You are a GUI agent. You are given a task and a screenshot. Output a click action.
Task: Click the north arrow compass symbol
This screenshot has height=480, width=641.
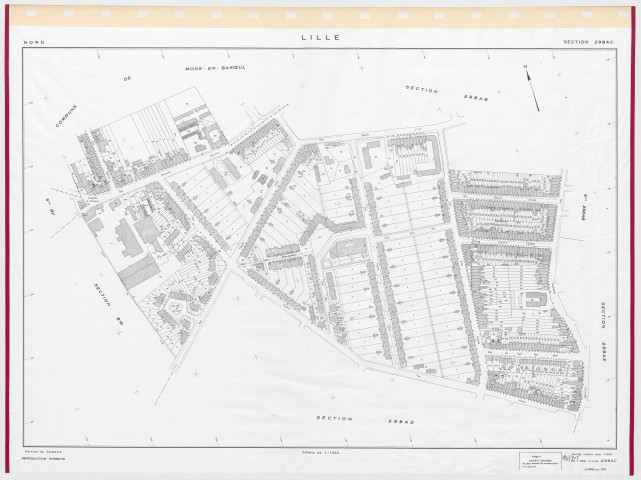(x=532, y=89)
